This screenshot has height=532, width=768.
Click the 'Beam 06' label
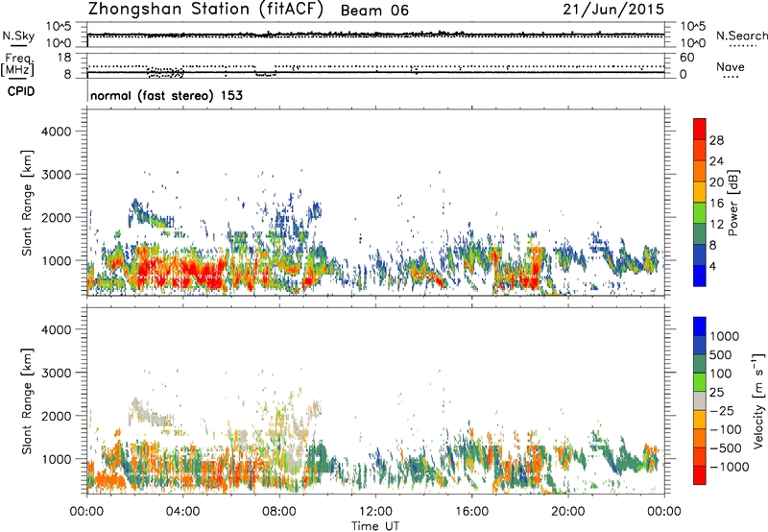coord(374,11)
